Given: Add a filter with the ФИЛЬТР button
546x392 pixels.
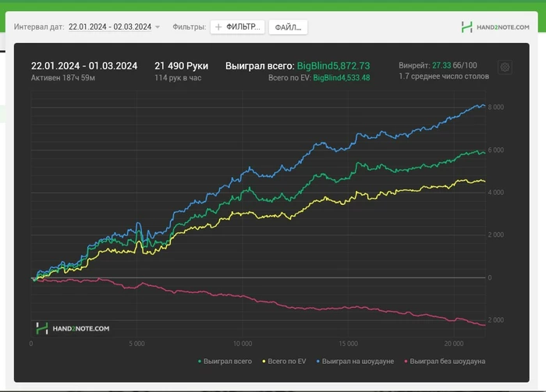Looking at the screenshot, I should 237,27.
